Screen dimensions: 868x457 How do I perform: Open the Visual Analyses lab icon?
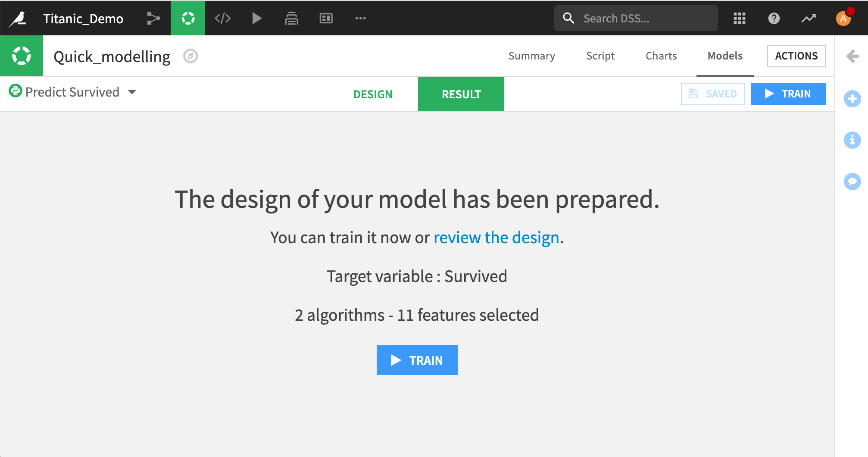pos(188,18)
